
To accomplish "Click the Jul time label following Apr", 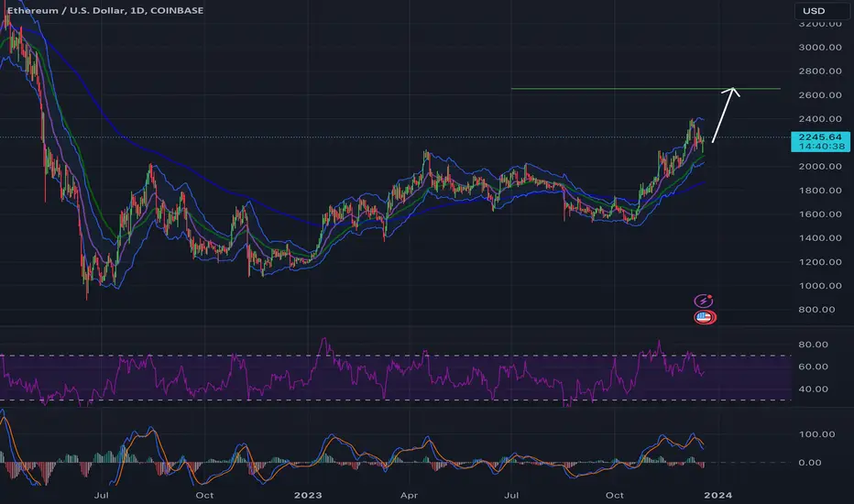I will click(511, 495).
